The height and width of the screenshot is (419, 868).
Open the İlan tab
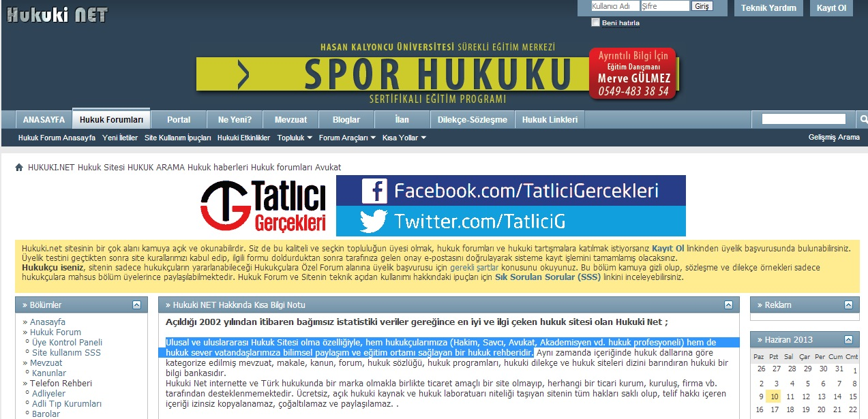point(402,119)
